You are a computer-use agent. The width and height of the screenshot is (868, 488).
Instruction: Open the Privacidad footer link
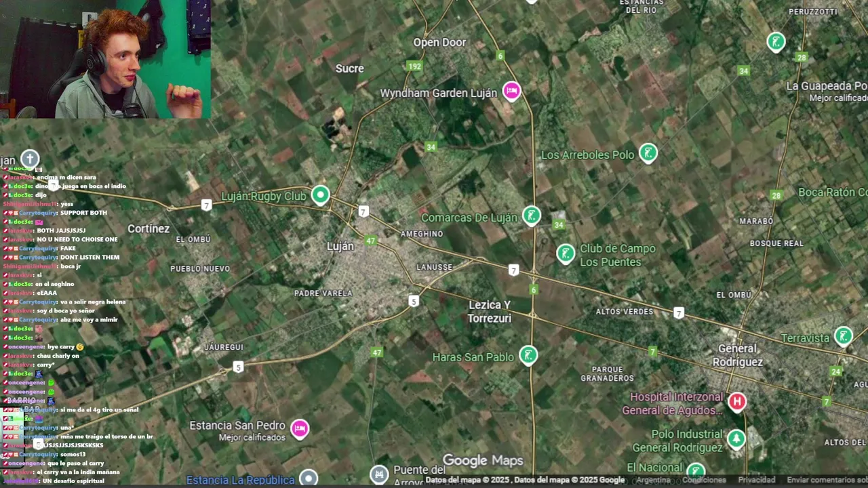click(756, 480)
